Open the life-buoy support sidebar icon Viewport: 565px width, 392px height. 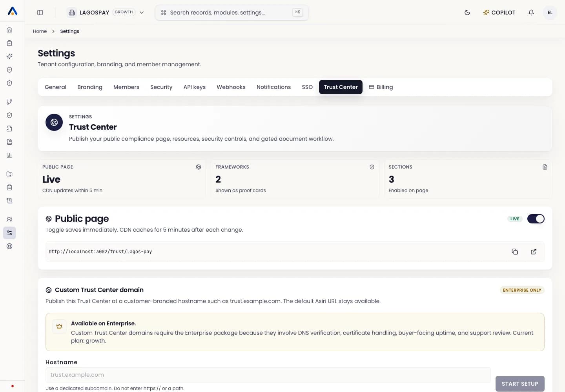click(9, 246)
